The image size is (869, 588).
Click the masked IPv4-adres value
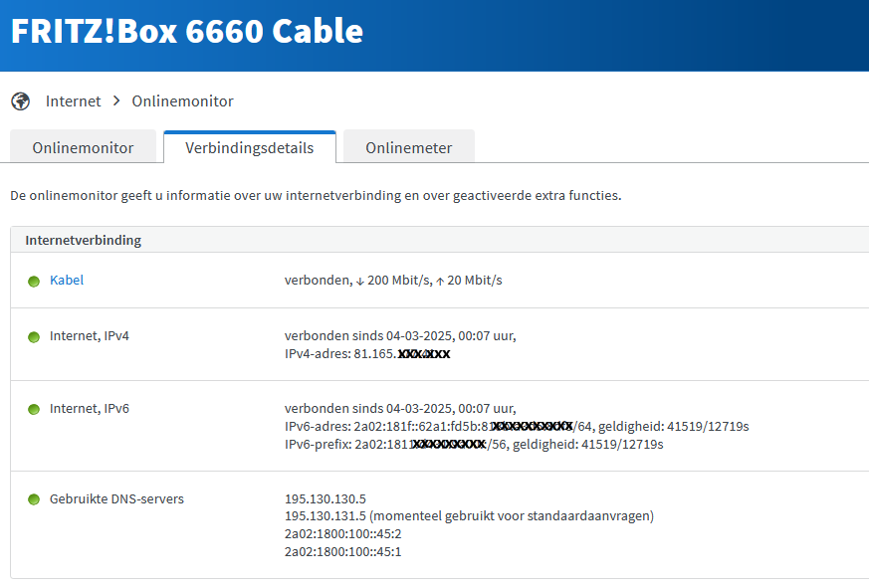pyautogui.click(x=423, y=354)
